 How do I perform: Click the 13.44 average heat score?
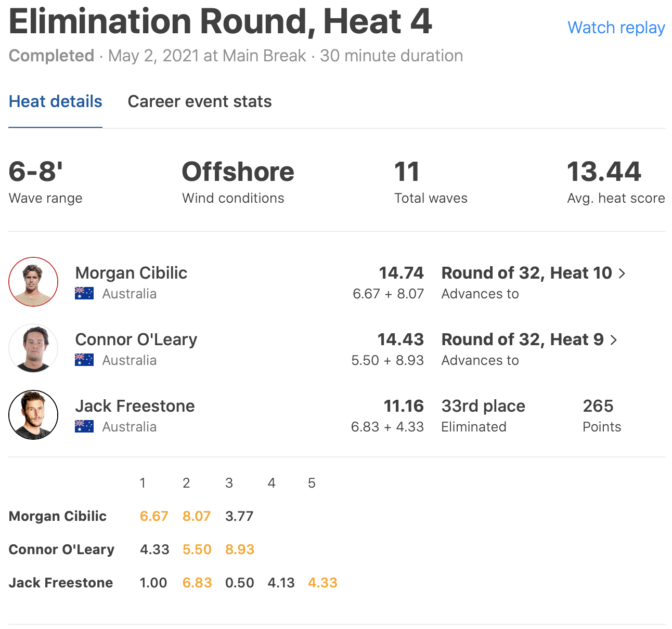[604, 172]
